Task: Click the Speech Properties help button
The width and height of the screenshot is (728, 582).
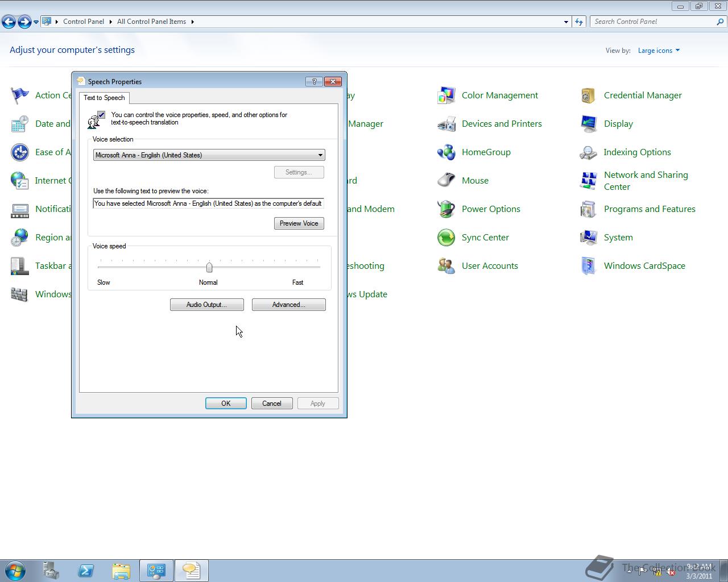Action: [x=314, y=81]
